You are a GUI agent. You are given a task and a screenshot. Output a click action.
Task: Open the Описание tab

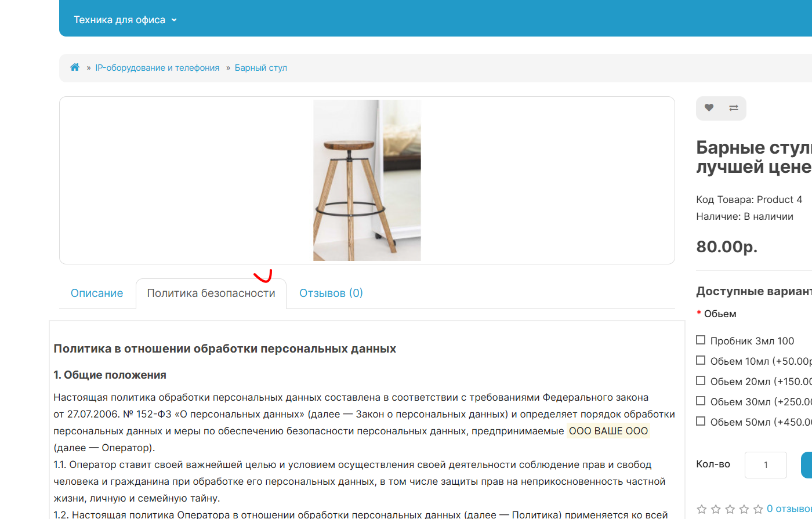97,293
